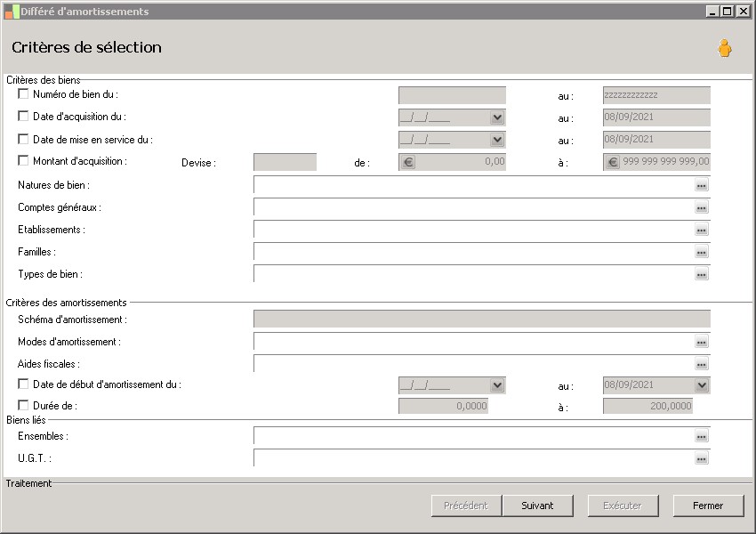Click the Types de bien ellipsis button
756x534 pixels.
(x=702, y=274)
